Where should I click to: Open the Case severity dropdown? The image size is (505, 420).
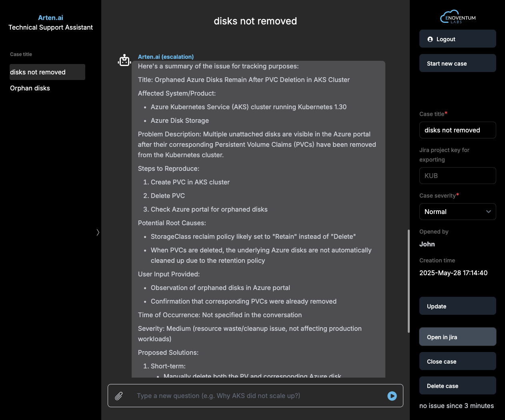(458, 212)
